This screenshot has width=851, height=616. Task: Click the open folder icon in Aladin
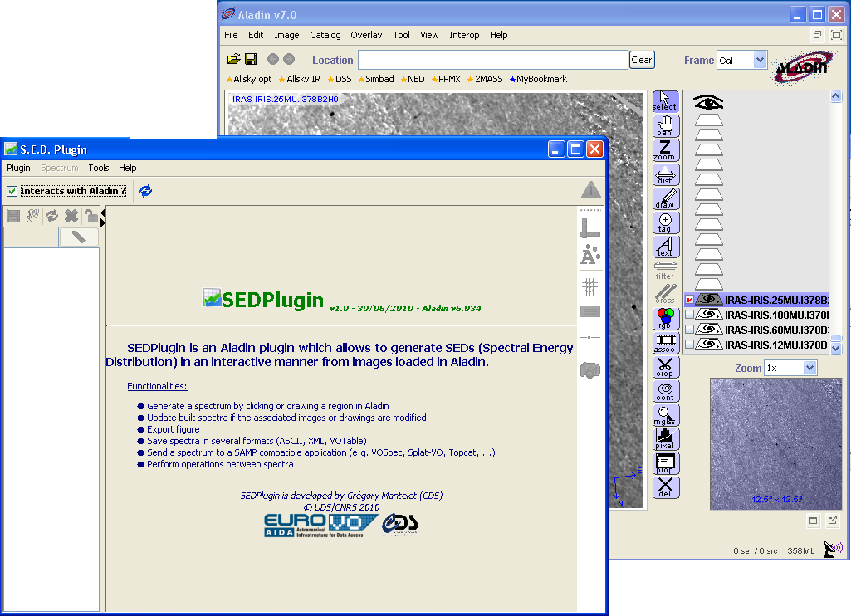[234, 59]
